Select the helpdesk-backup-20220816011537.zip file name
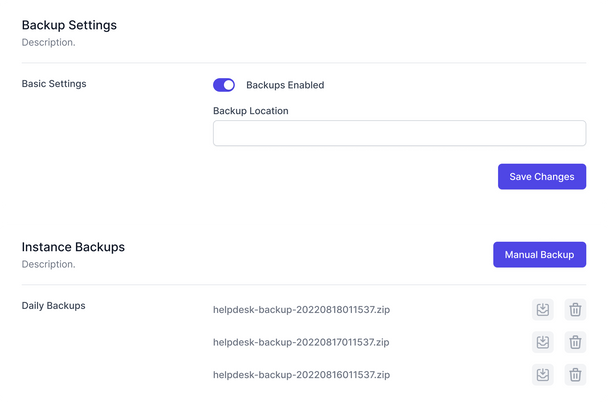The image size is (608, 402). (x=301, y=374)
